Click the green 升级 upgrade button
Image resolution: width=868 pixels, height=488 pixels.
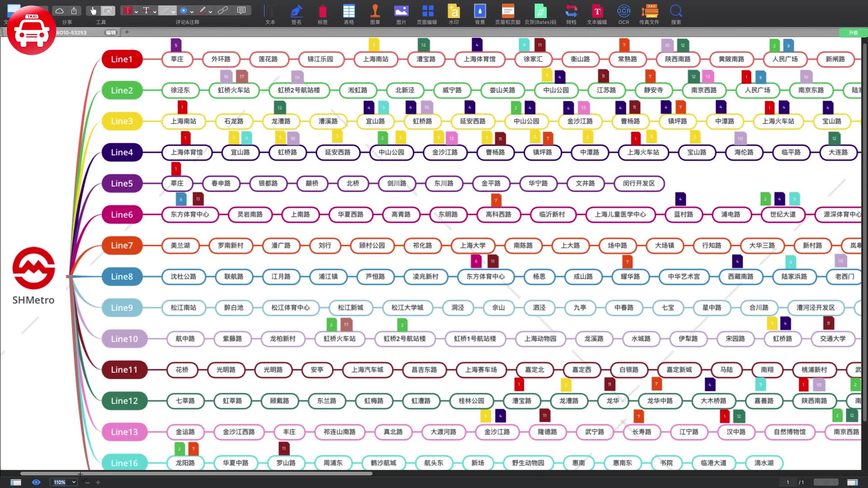pyautogui.click(x=853, y=33)
